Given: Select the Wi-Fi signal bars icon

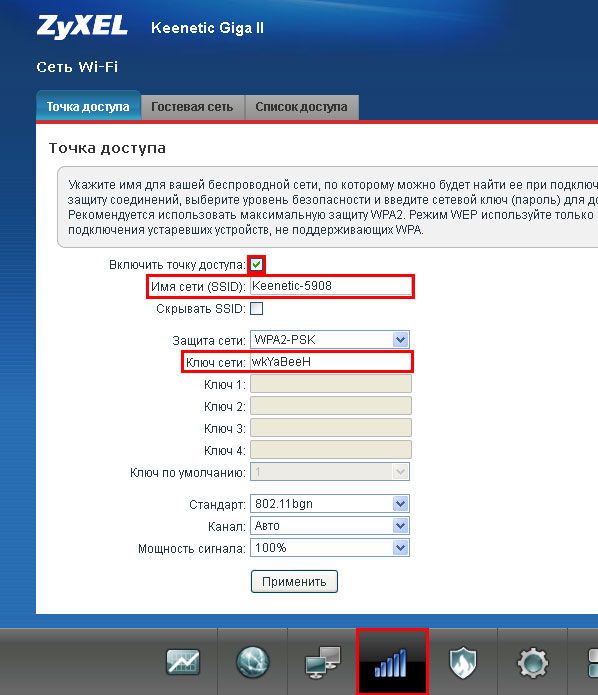Looking at the screenshot, I should [x=391, y=662].
